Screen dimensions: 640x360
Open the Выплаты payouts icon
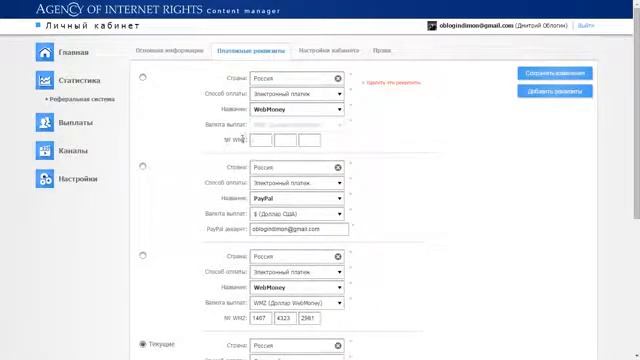click(x=44, y=122)
